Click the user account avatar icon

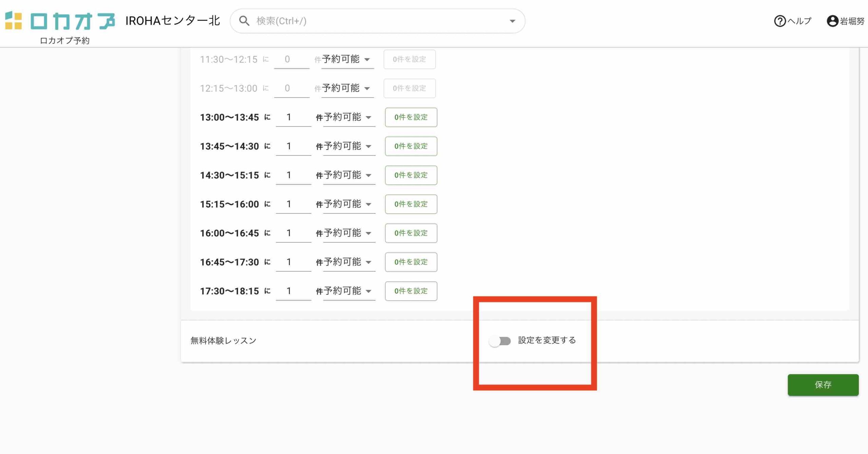click(x=832, y=21)
